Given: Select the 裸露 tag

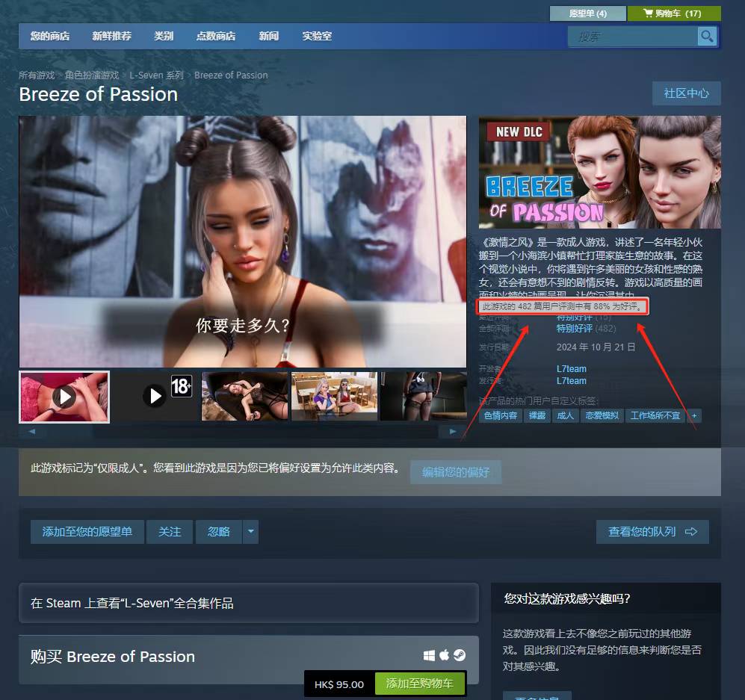Looking at the screenshot, I should pos(537,415).
